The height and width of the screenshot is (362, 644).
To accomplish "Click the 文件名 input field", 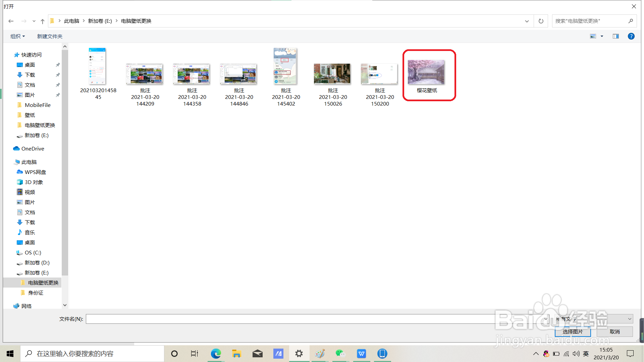I will 288,319.
